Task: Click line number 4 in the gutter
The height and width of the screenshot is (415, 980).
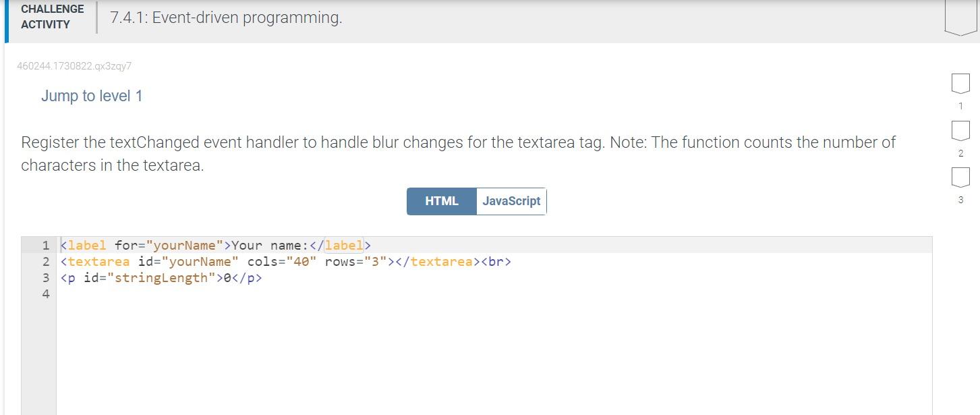Action: [x=45, y=294]
